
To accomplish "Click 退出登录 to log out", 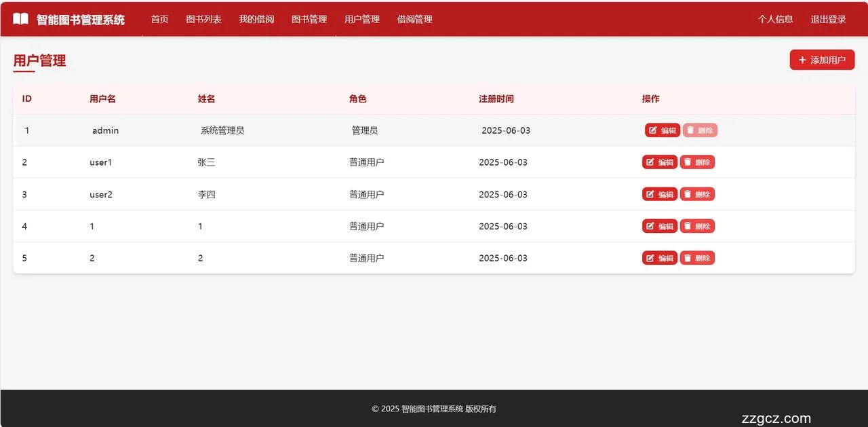I will point(828,19).
